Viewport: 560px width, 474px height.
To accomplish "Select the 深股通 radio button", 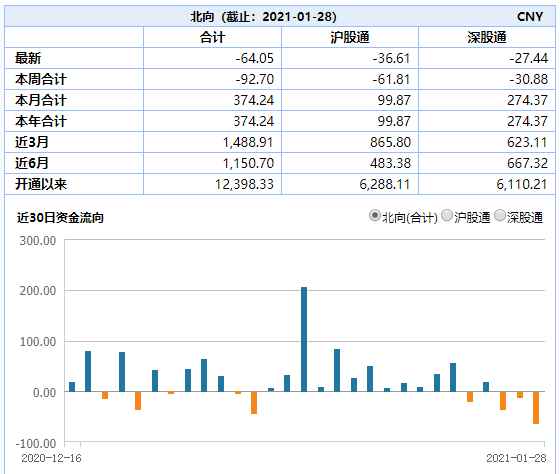I will (500, 216).
